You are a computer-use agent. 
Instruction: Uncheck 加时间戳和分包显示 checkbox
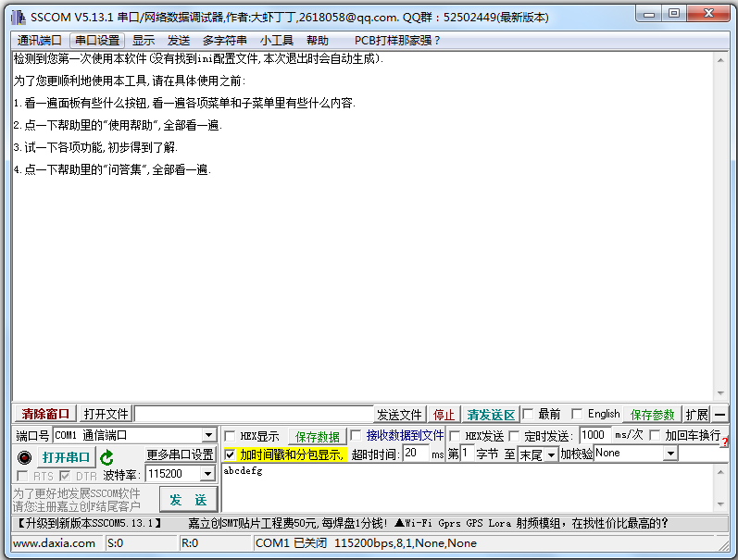tap(230, 454)
